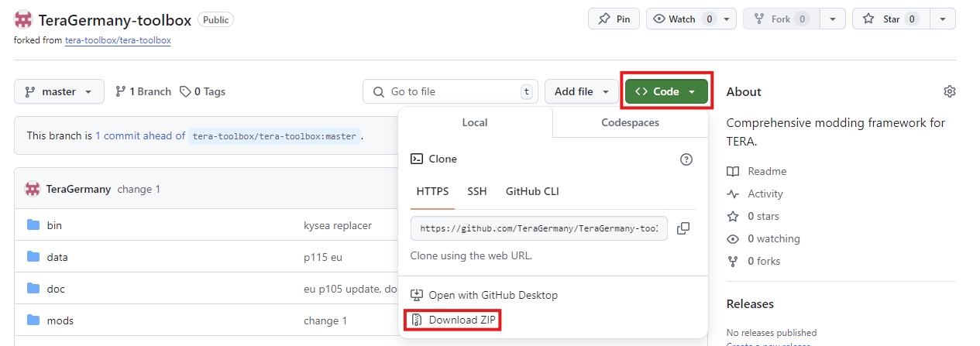
Task: Select the HTTPS clone tab
Action: point(432,191)
